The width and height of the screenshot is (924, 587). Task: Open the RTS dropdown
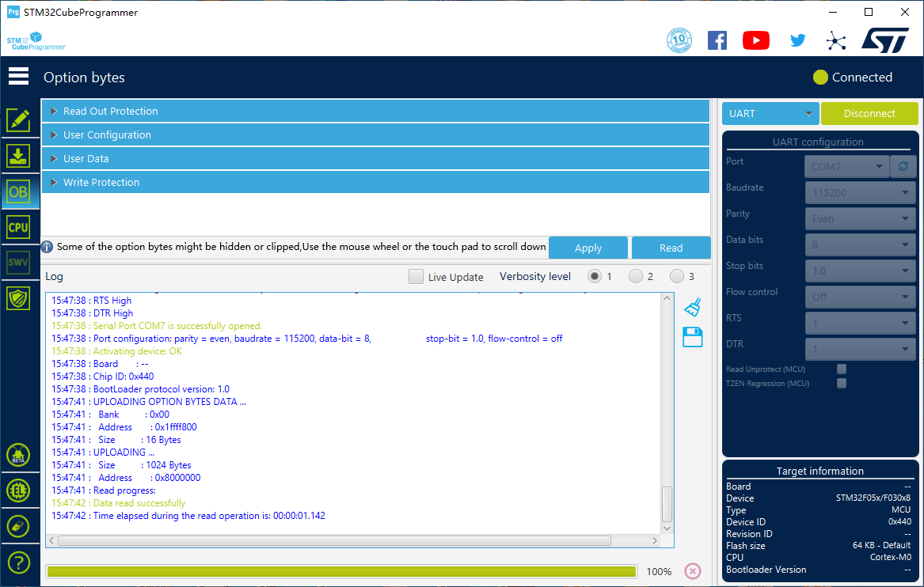(x=861, y=324)
